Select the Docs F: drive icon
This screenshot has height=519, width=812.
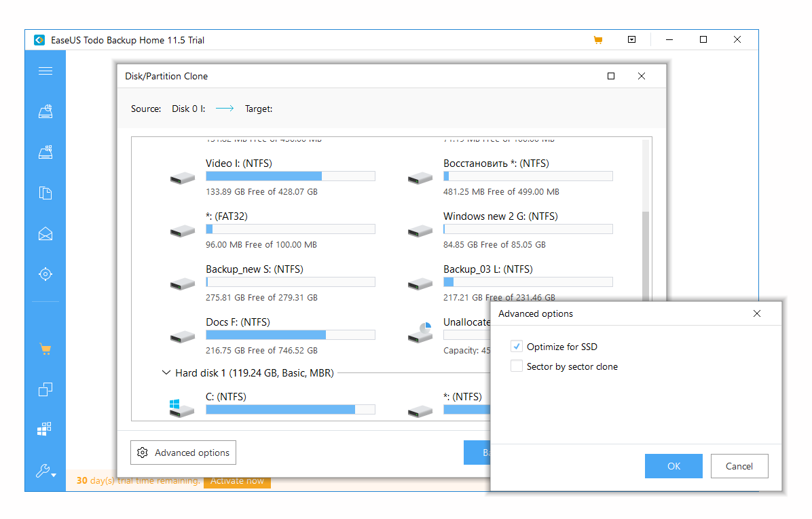(x=182, y=337)
